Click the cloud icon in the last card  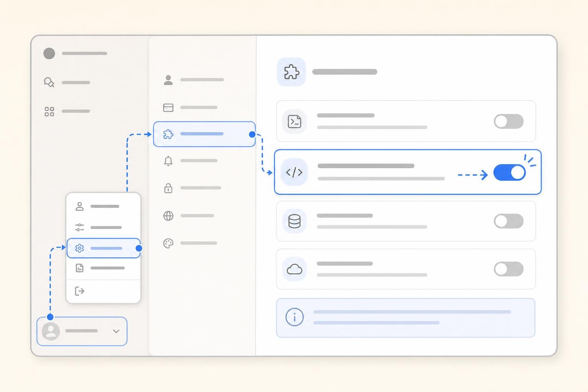(294, 269)
